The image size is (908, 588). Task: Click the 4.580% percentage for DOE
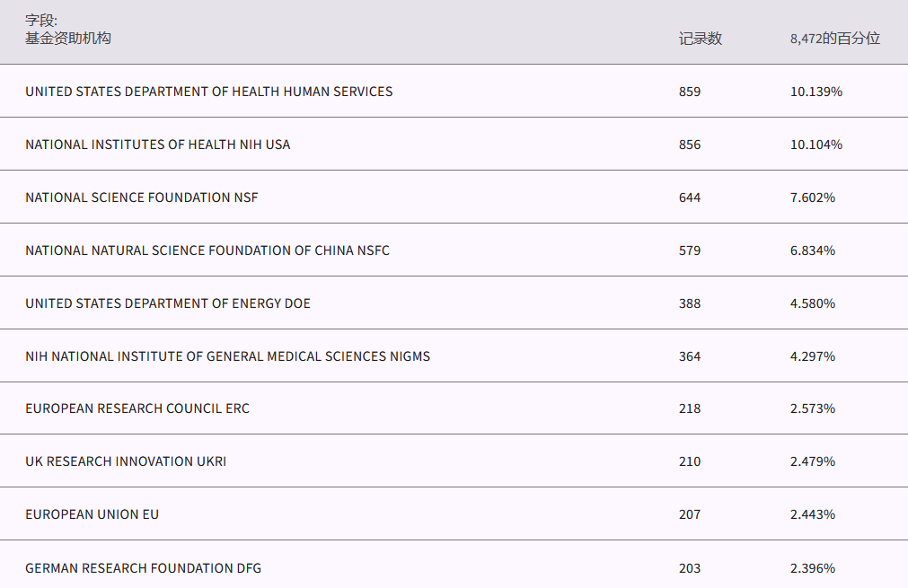click(812, 303)
